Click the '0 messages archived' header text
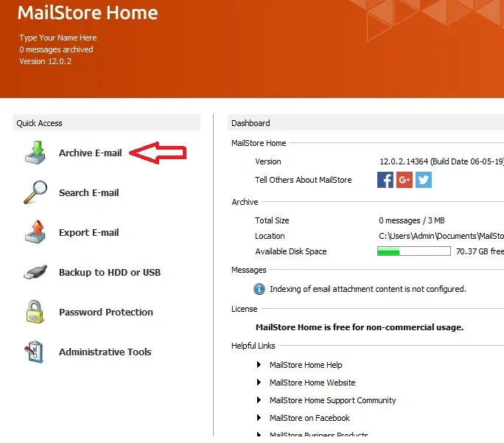504x443 pixels. click(x=56, y=49)
